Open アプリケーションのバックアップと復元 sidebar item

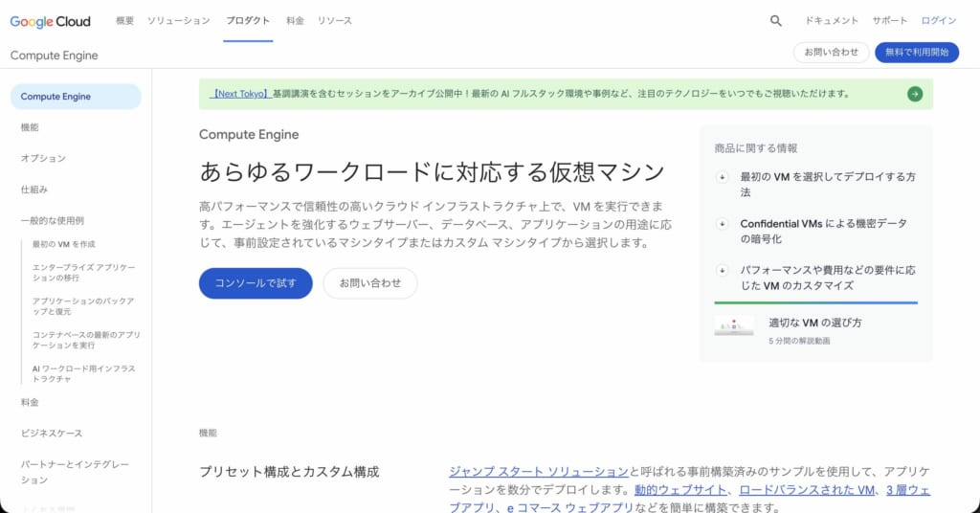[x=83, y=306]
